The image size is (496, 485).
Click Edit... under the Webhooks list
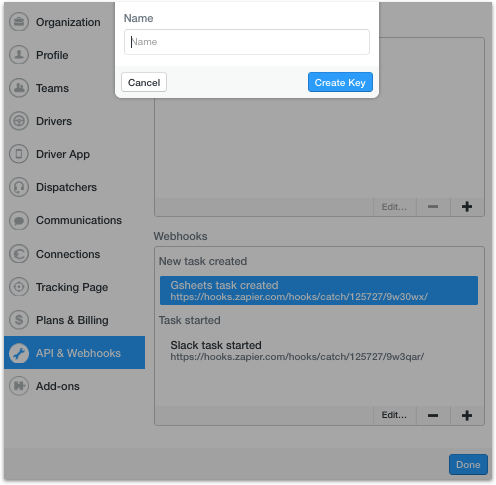(x=394, y=415)
